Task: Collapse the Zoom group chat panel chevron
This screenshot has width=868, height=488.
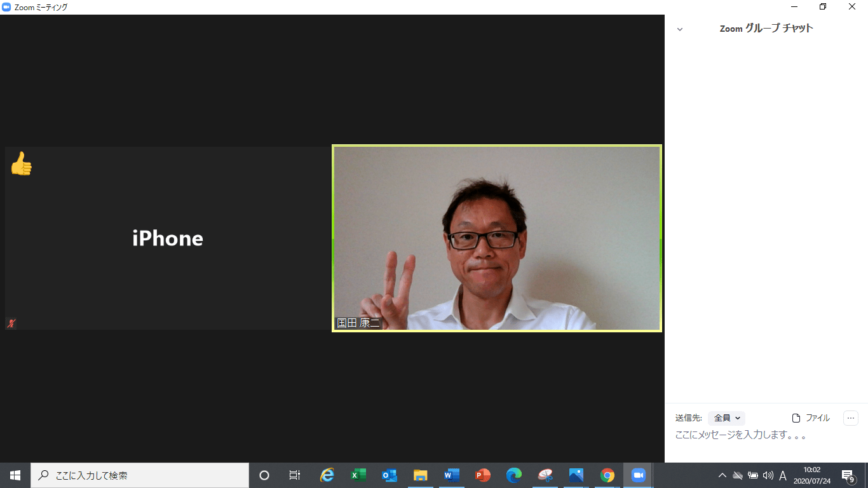Action: (x=680, y=29)
